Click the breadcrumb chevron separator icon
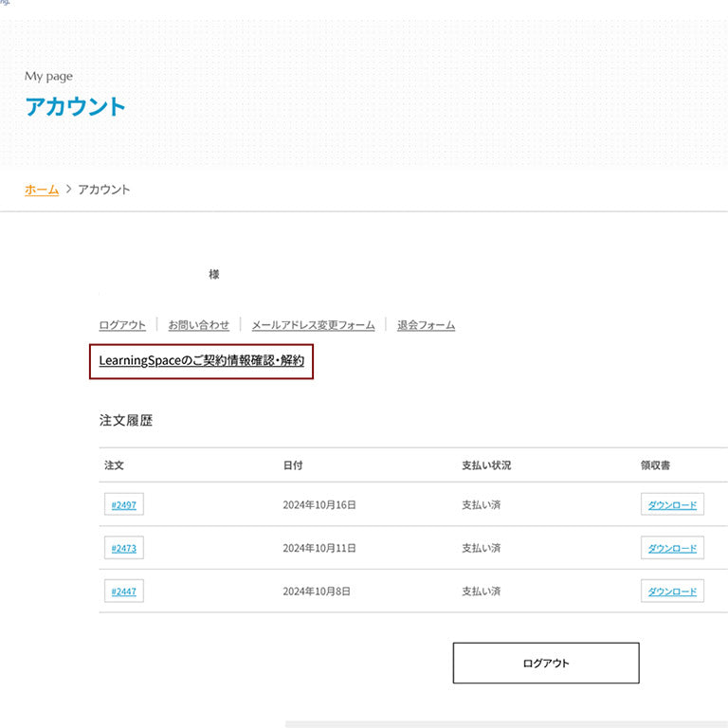Screen dimensions: 728x728 point(68,189)
